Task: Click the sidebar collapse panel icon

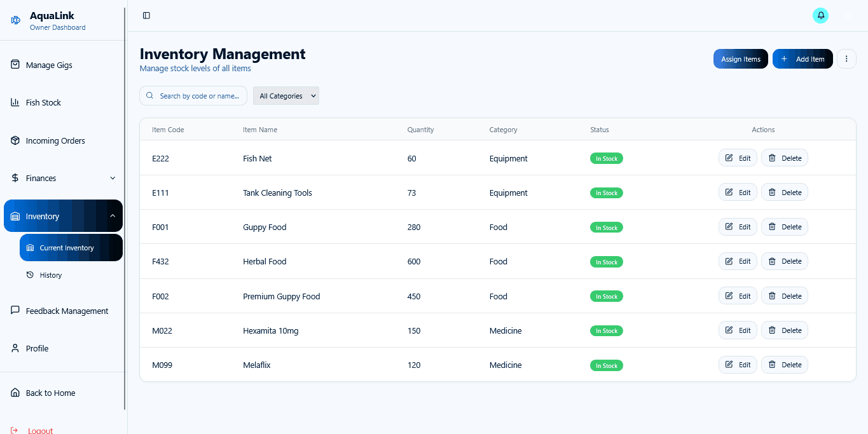Action: tap(146, 15)
